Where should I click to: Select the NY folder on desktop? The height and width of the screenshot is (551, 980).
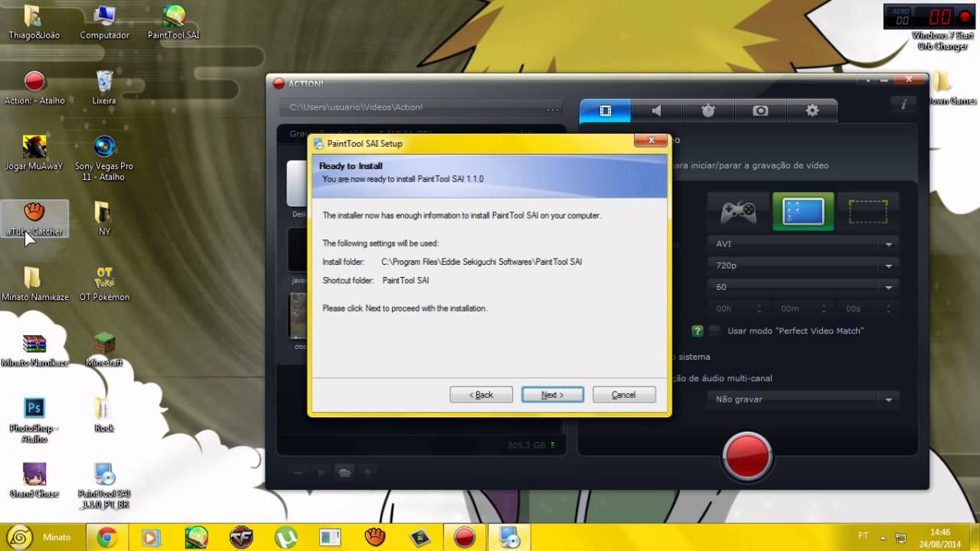coord(104,219)
